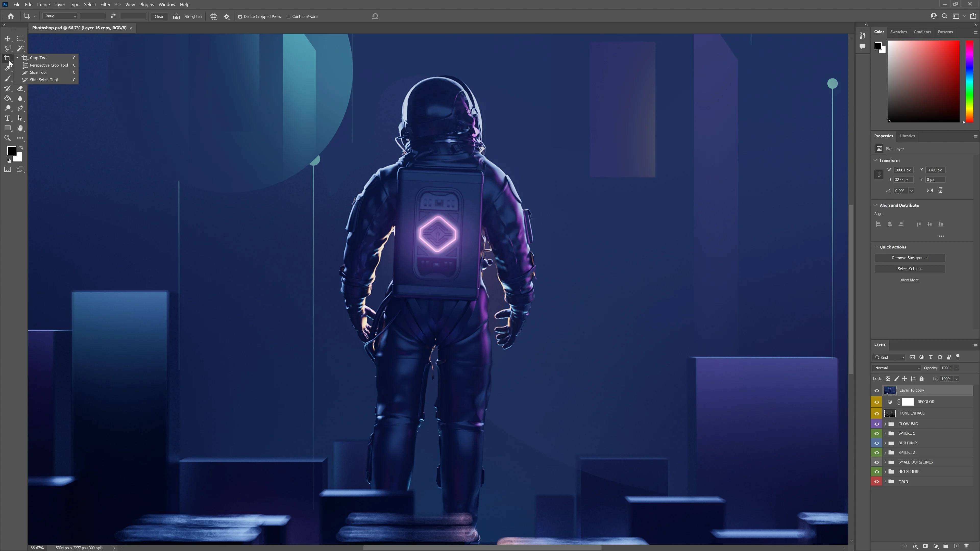Pick the Brush tool in toolbar
This screenshot has height=551, width=980.
tap(8, 78)
